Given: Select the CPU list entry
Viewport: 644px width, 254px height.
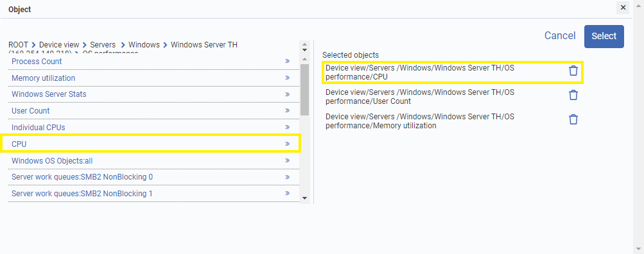Looking at the screenshot, I should (x=19, y=144).
